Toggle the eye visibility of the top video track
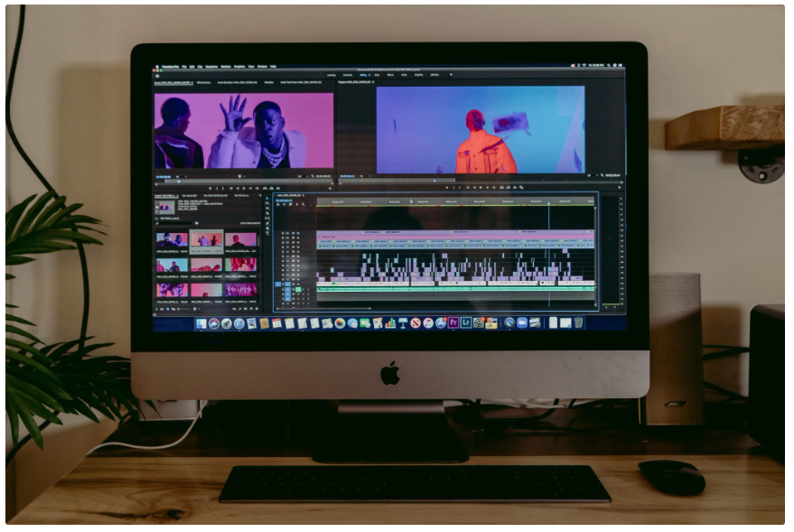 pos(298,233)
